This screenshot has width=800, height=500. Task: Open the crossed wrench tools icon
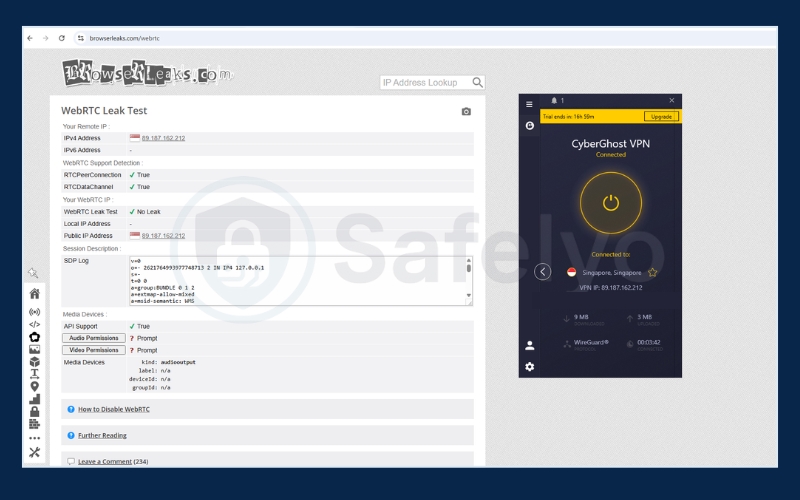pos(35,452)
